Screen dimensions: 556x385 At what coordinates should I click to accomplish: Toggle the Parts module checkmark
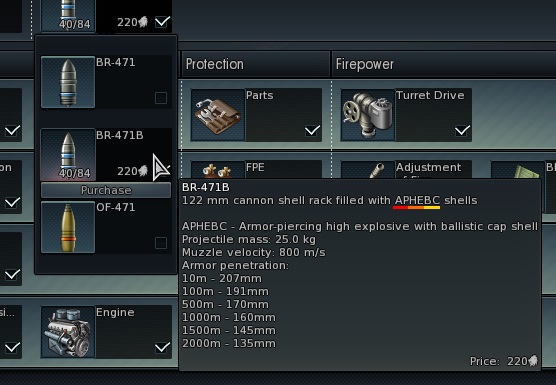tap(312, 130)
